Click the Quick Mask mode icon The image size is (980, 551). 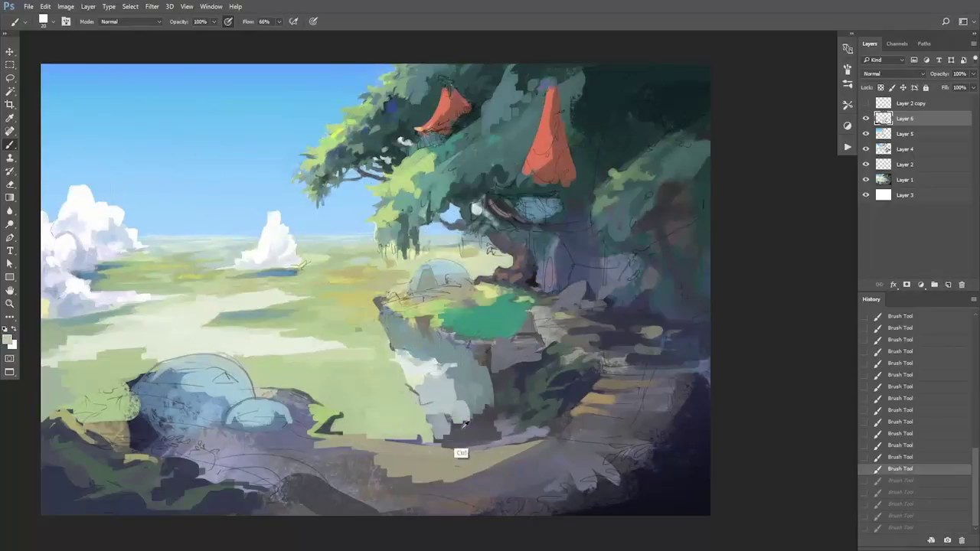[x=10, y=358]
